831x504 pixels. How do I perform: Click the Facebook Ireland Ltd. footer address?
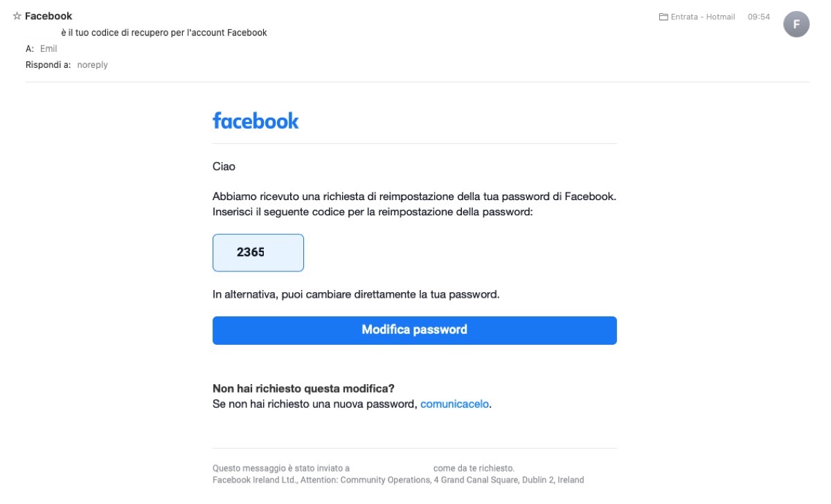point(398,480)
